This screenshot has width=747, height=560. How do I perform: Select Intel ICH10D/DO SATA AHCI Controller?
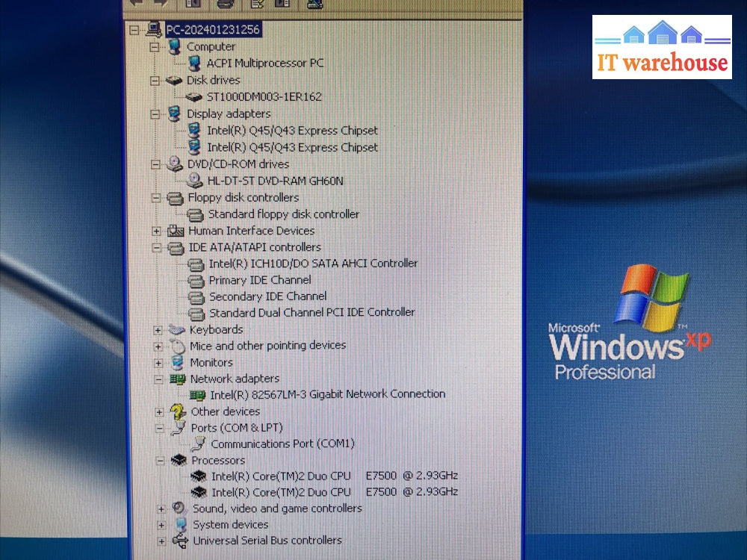tap(313, 264)
